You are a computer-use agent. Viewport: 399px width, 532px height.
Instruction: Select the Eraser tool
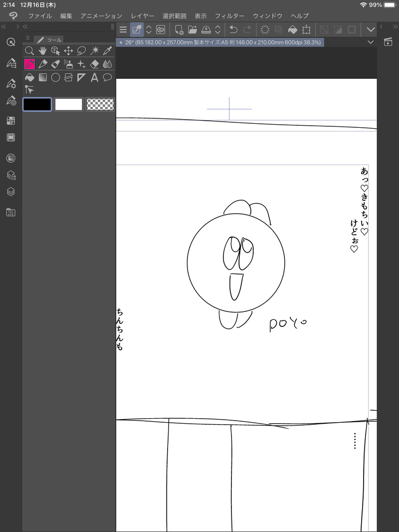[x=95, y=64]
